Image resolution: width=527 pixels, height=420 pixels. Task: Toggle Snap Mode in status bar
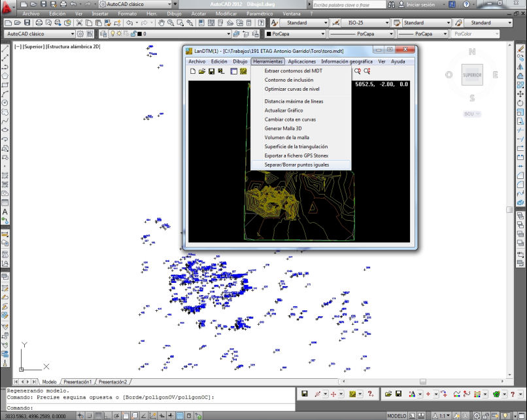tap(89, 416)
